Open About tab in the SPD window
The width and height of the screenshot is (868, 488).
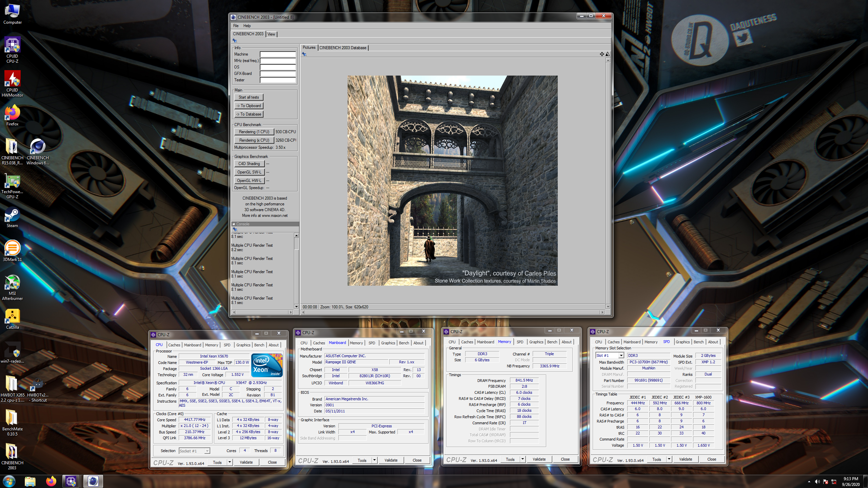coord(713,342)
